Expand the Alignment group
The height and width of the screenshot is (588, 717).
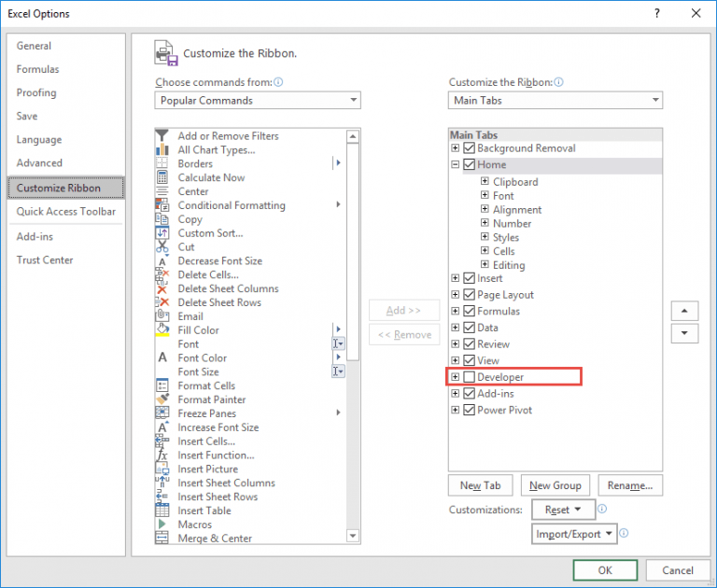[485, 209]
